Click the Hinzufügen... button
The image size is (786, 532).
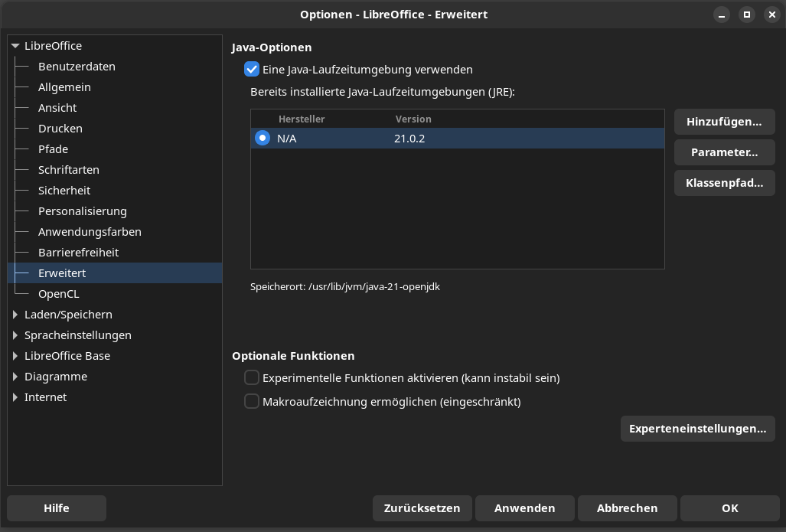point(724,122)
